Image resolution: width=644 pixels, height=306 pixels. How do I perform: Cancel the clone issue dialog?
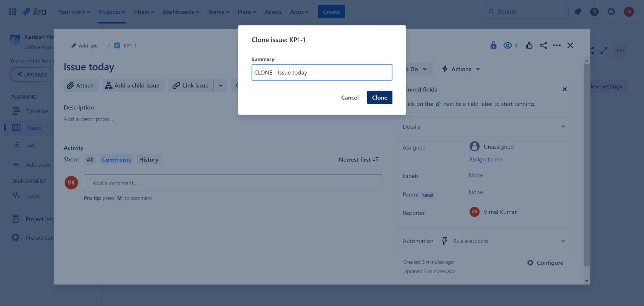click(350, 98)
